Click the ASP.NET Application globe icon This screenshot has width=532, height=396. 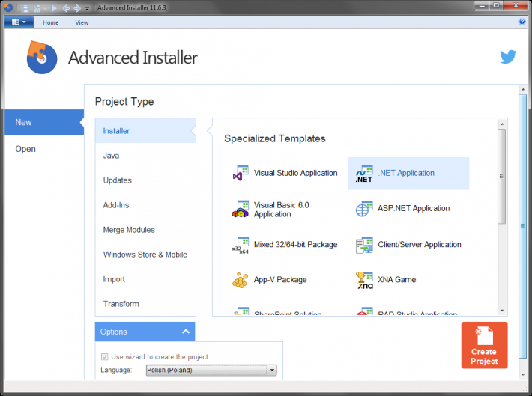[x=364, y=209]
